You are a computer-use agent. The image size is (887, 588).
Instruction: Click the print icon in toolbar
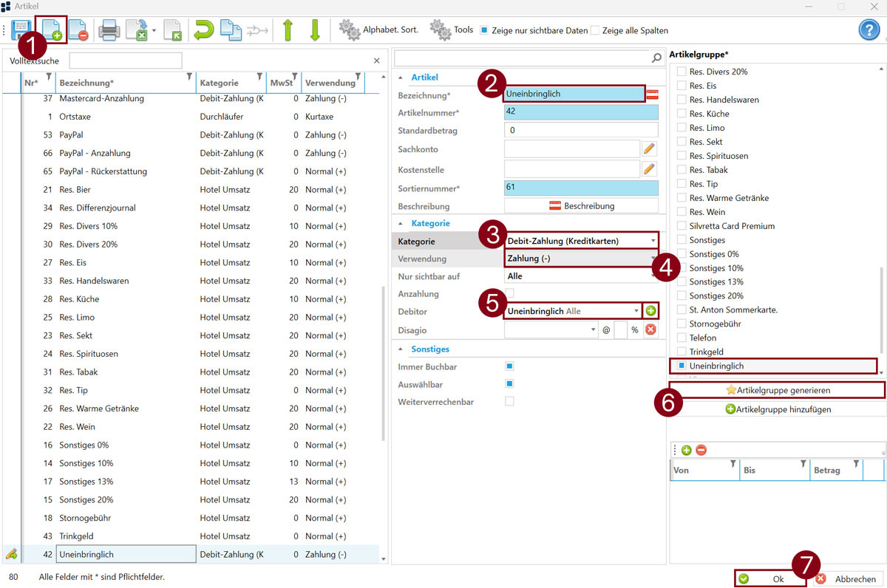tap(109, 30)
